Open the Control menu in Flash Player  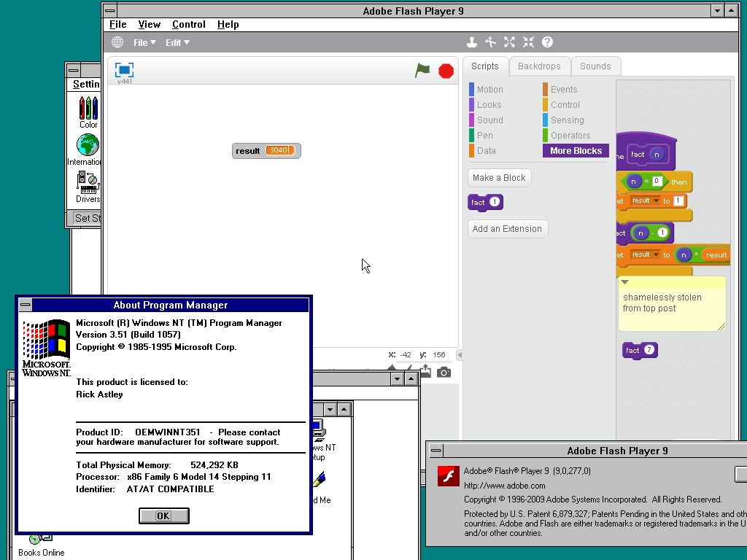(188, 24)
